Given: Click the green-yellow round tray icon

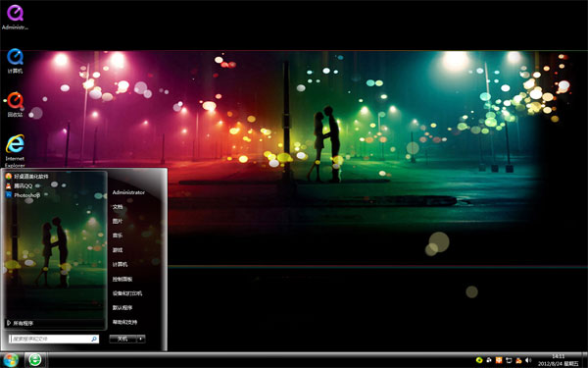Looking at the screenshot, I should (x=479, y=360).
